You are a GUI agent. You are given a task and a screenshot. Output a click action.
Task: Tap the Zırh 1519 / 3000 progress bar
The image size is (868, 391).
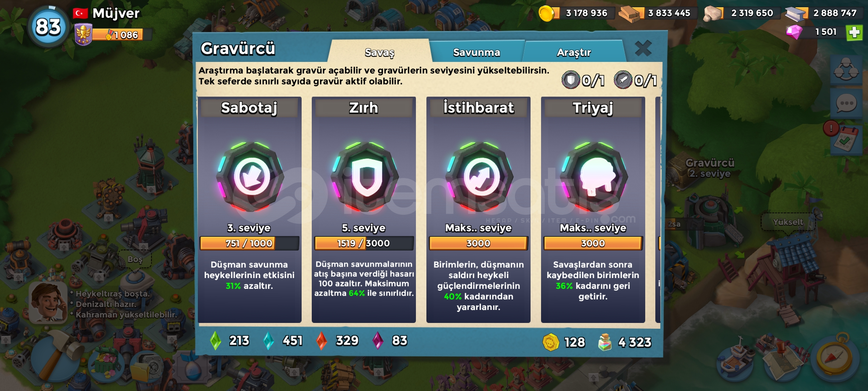pyautogui.click(x=364, y=243)
